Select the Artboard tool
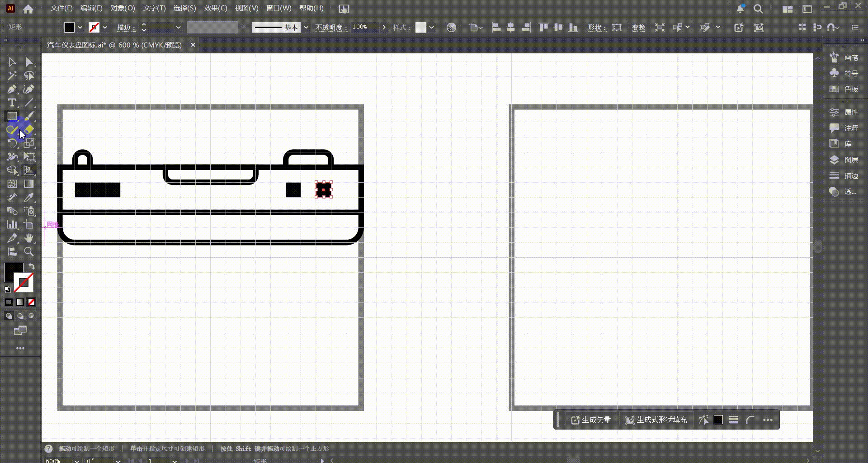The height and width of the screenshot is (463, 868). point(29,225)
